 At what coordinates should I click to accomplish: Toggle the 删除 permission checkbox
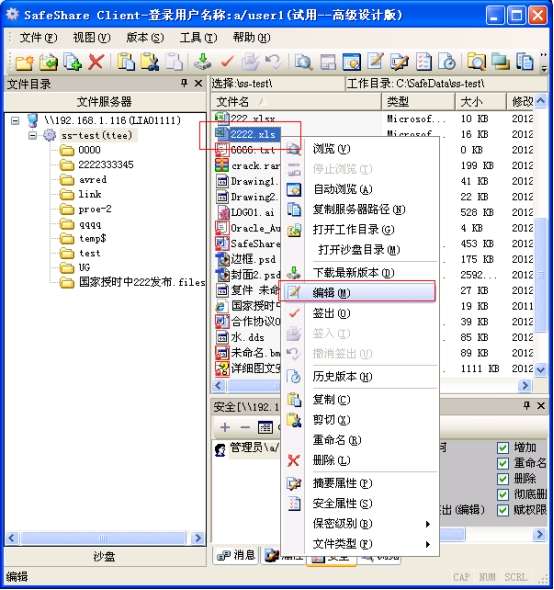point(502,479)
